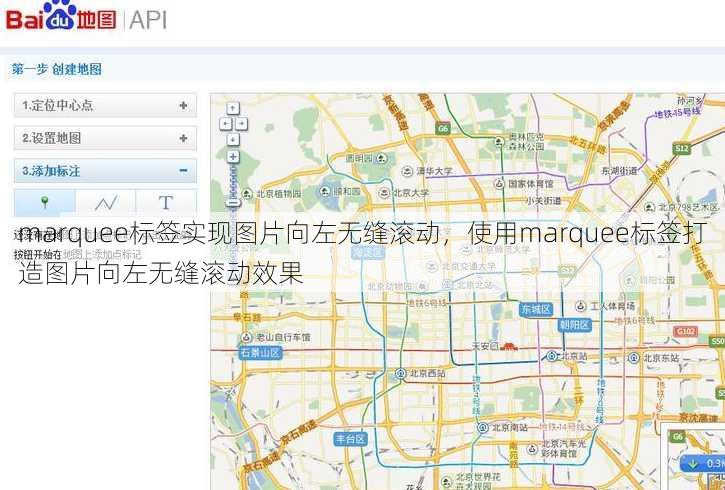Select the point marker tool tab
725x490 pixels.
click(x=45, y=202)
